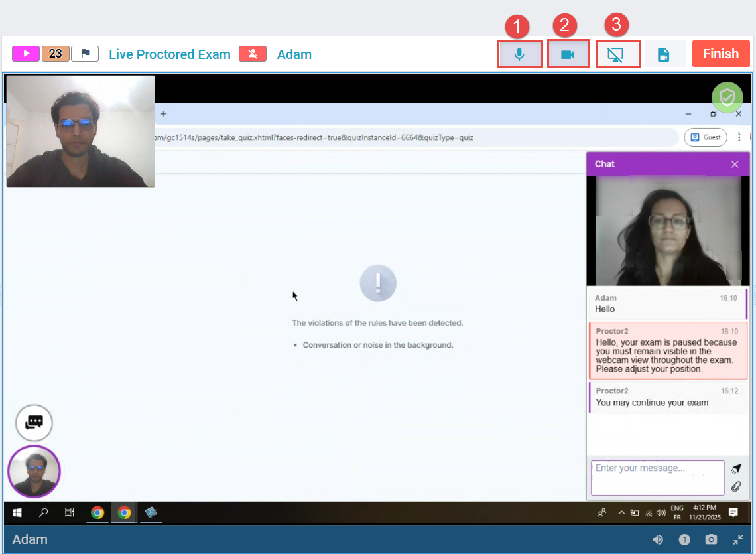The image size is (756, 554).
Task: Close the Chat panel
Action: point(735,164)
